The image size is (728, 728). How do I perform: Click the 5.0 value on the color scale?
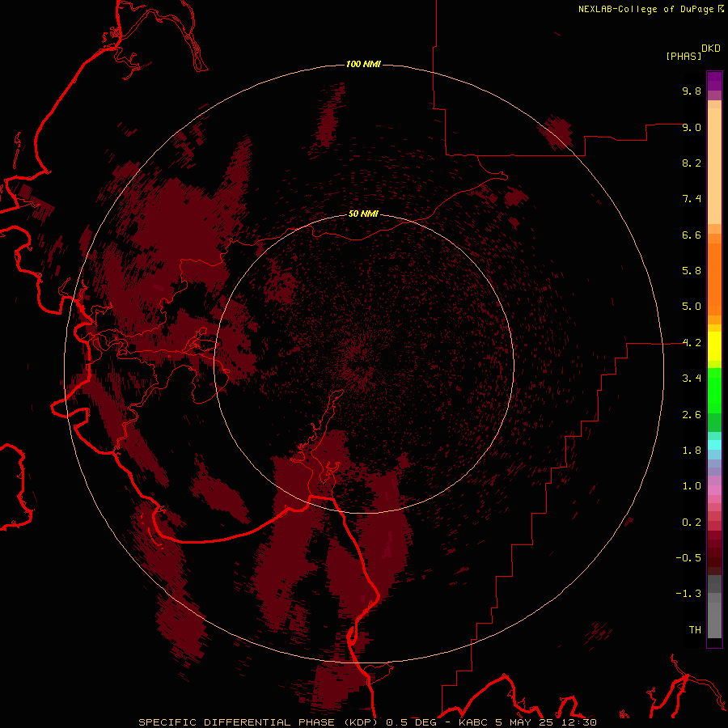pos(692,307)
